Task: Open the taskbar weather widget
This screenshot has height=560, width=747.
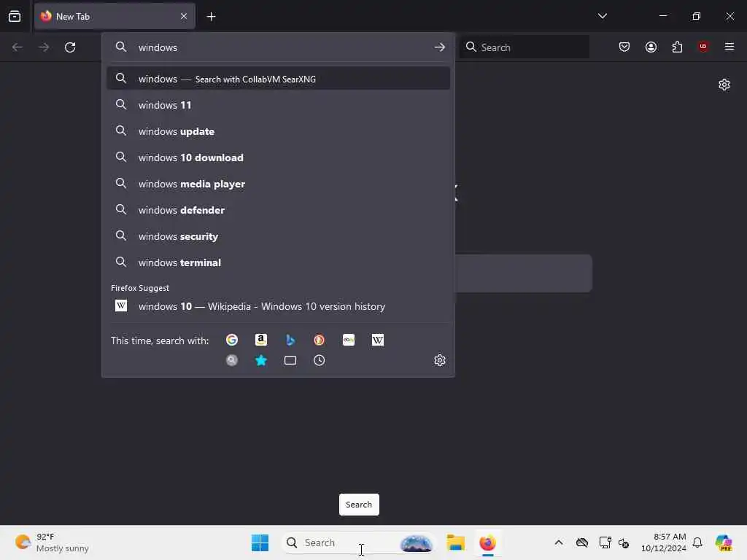Action: click(x=52, y=542)
